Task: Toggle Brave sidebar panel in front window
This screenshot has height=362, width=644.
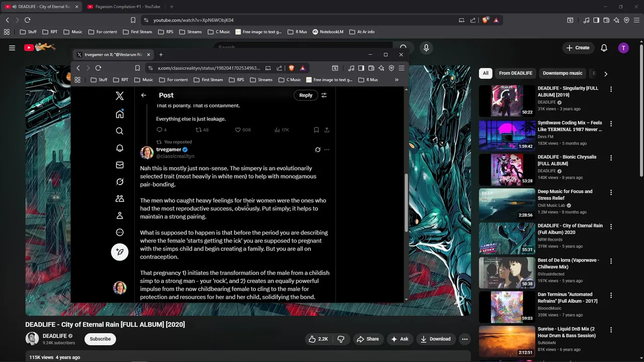Action: pyautogui.click(x=361, y=68)
